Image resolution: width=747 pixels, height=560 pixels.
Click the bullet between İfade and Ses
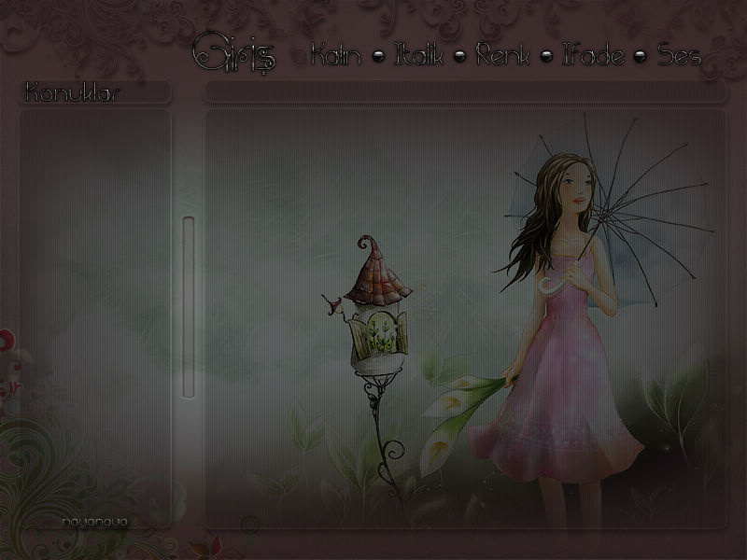pyautogui.click(x=641, y=56)
